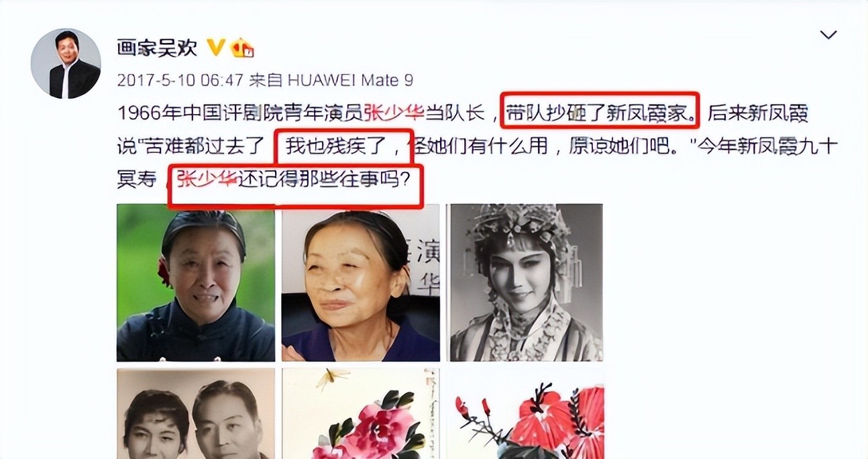Open photo of woman with red flower
The width and height of the screenshot is (868, 459).
pos(196,283)
